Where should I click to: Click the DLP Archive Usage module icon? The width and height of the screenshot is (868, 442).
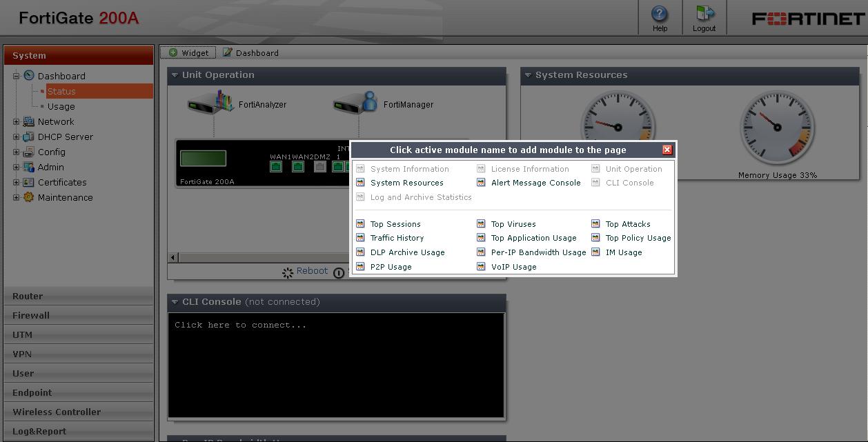pos(360,252)
